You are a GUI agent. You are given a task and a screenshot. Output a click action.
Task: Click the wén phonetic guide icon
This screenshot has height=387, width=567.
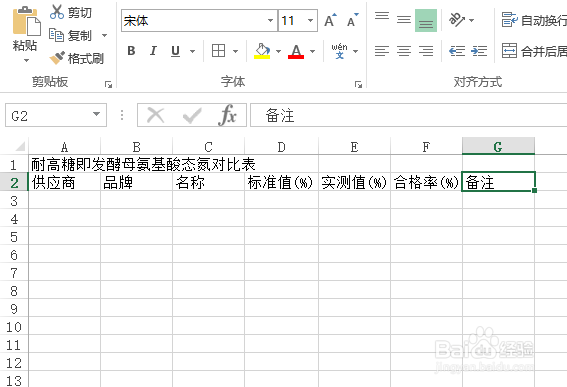click(x=339, y=51)
